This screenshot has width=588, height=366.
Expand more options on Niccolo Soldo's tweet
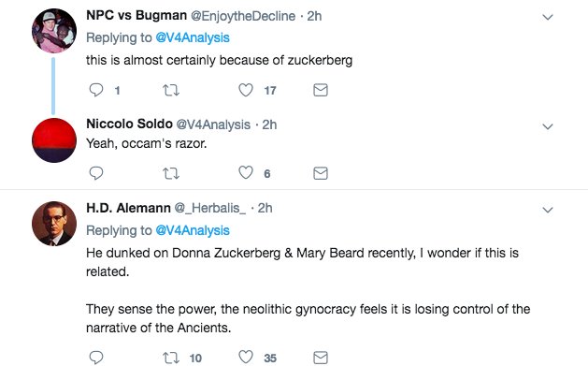[x=548, y=126]
